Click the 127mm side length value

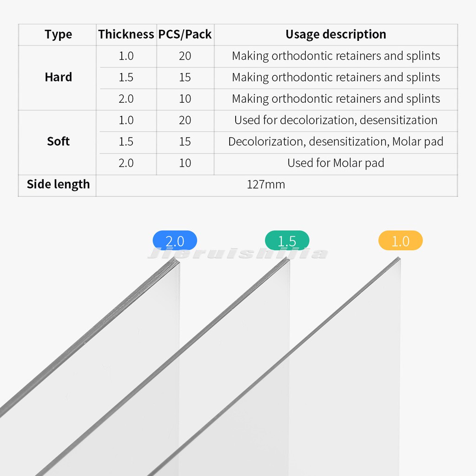[x=266, y=185]
